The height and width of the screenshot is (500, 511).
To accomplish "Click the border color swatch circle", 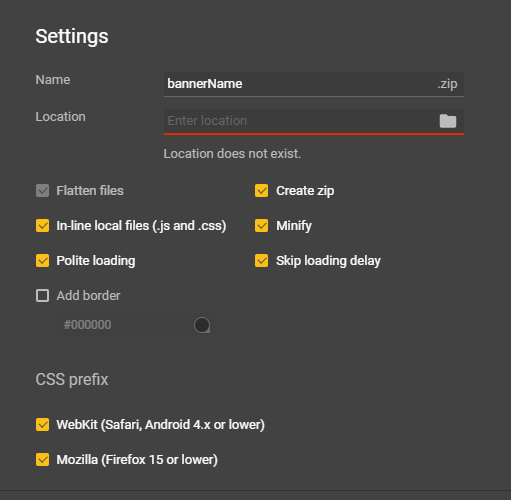I will tap(202, 325).
